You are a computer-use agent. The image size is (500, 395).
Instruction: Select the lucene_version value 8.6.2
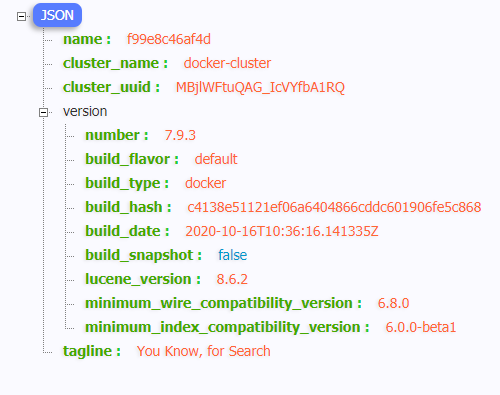pyautogui.click(x=232, y=279)
